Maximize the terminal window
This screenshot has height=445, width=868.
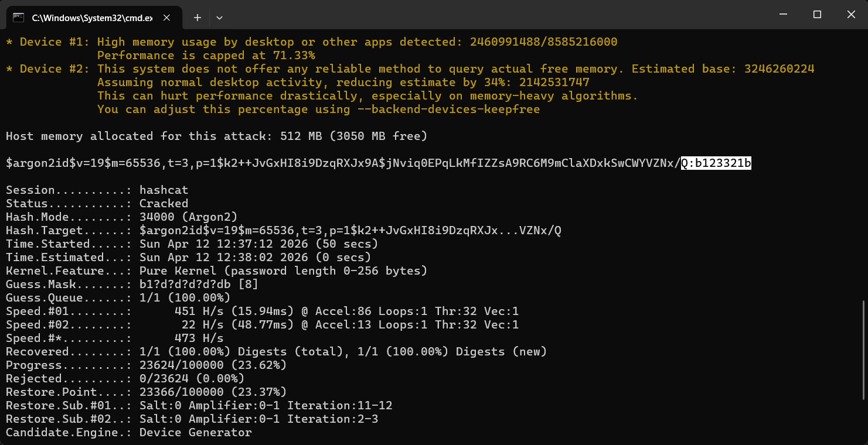pos(817,15)
